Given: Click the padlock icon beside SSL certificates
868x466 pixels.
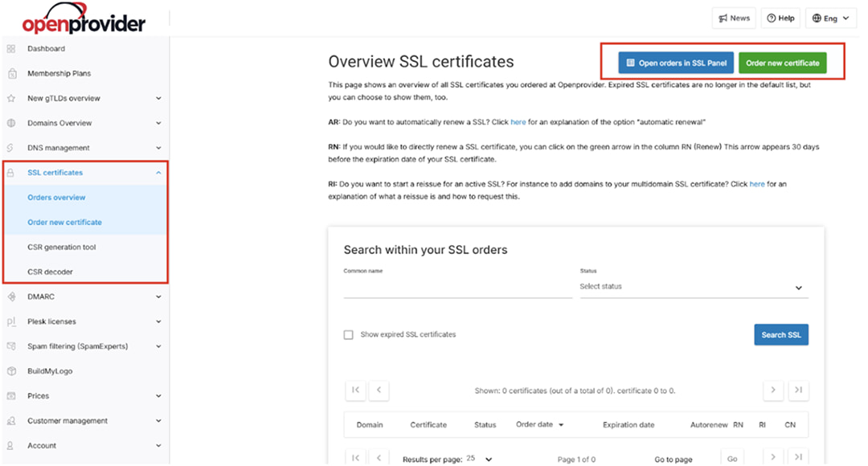Looking at the screenshot, I should pyautogui.click(x=10, y=173).
